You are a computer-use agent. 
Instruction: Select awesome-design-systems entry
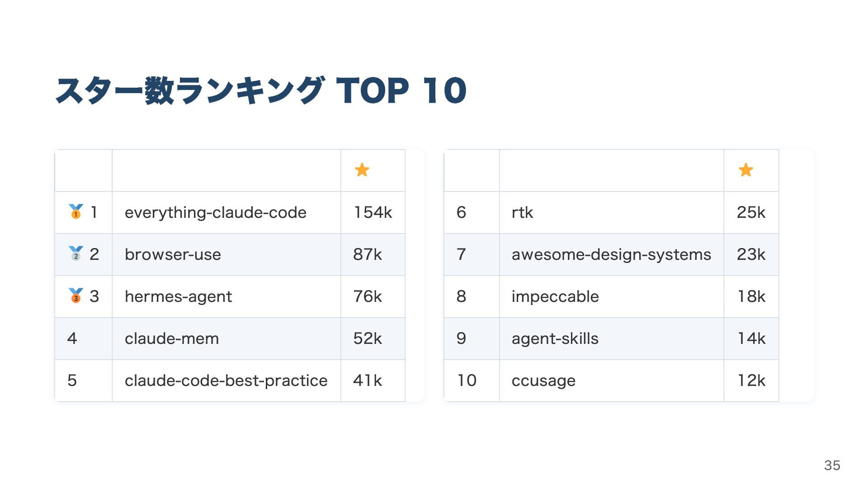tap(611, 254)
